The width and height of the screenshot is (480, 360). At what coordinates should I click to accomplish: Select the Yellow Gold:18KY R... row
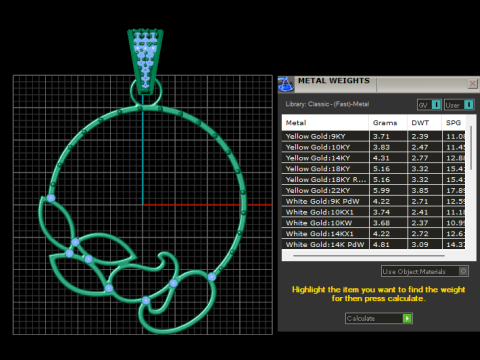pos(374,179)
